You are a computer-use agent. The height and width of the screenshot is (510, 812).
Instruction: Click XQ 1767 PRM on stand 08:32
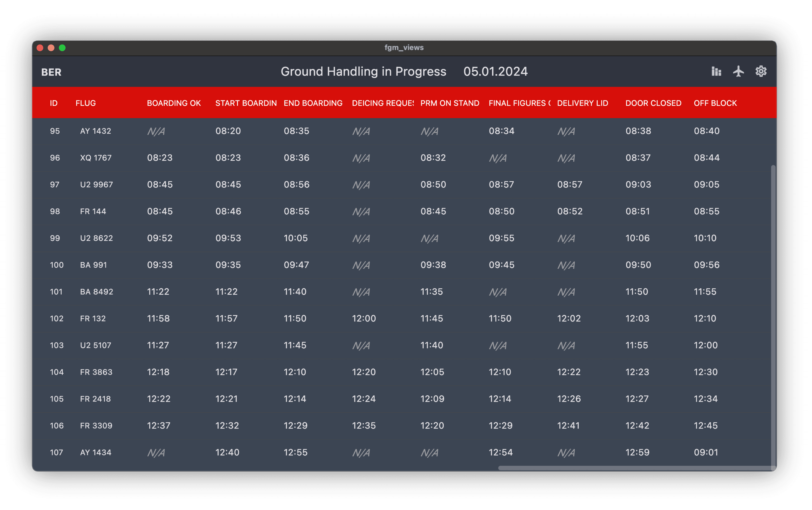[x=433, y=158]
